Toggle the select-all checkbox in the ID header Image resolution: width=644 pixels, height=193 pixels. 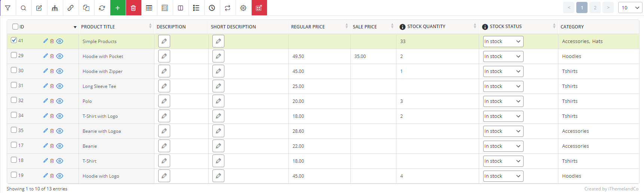click(15, 27)
